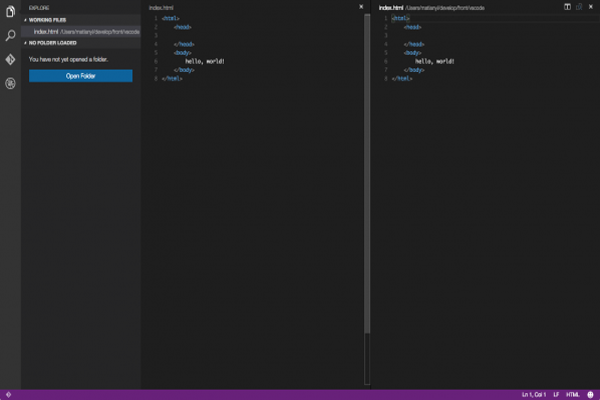Open the Debug view icon
The height and width of the screenshot is (400, 600).
tap(10, 84)
